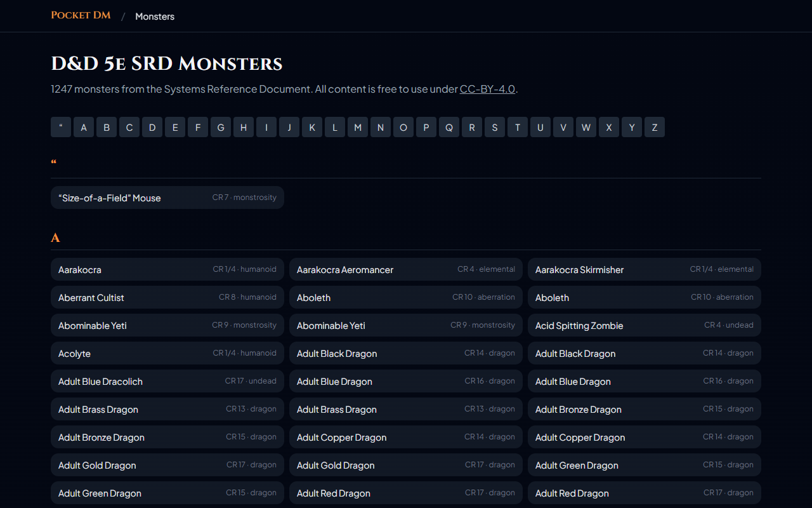Image resolution: width=812 pixels, height=508 pixels.
Task: Open the Aarakocra monster entry
Action: (x=167, y=269)
